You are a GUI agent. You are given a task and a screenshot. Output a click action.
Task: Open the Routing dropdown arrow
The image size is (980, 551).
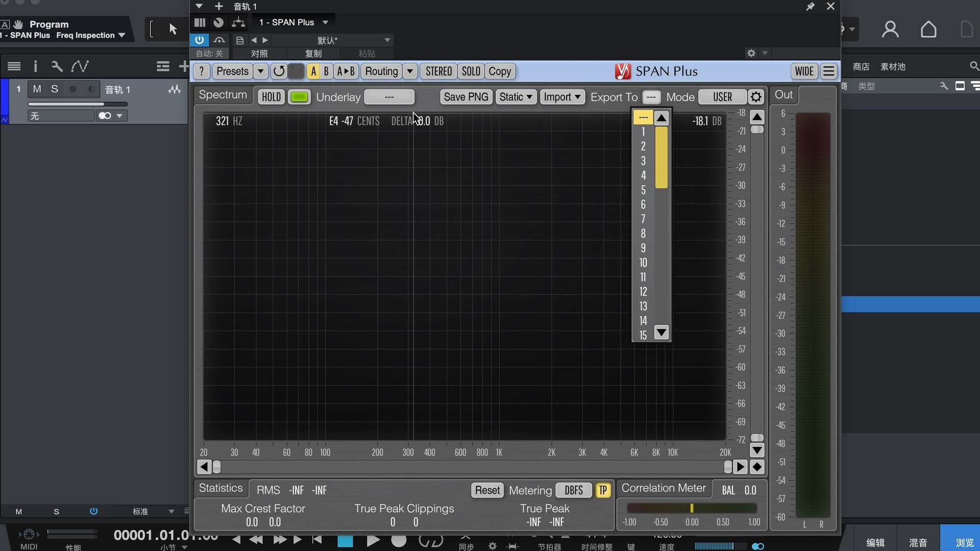(410, 71)
